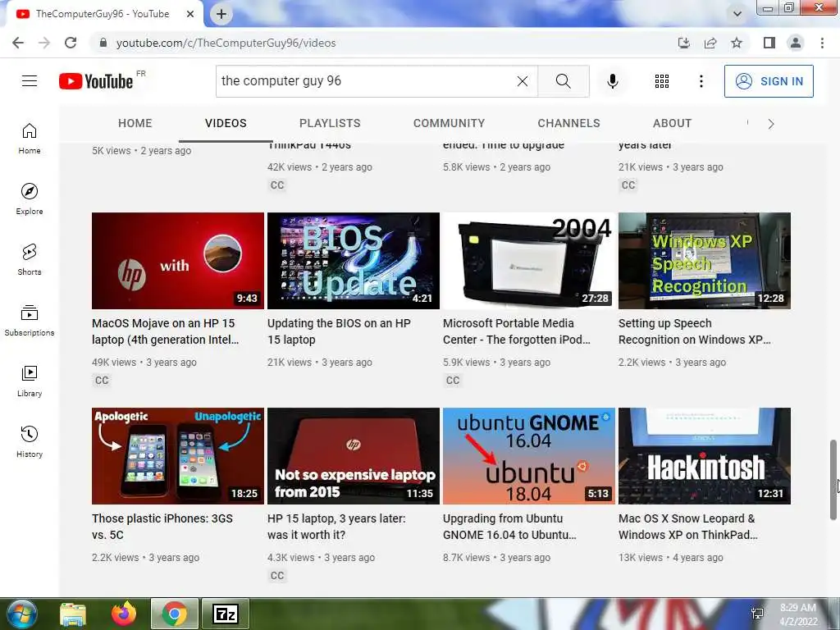This screenshot has width=840, height=630.
Task: Open a new browser tab with plus
Action: click(x=221, y=14)
